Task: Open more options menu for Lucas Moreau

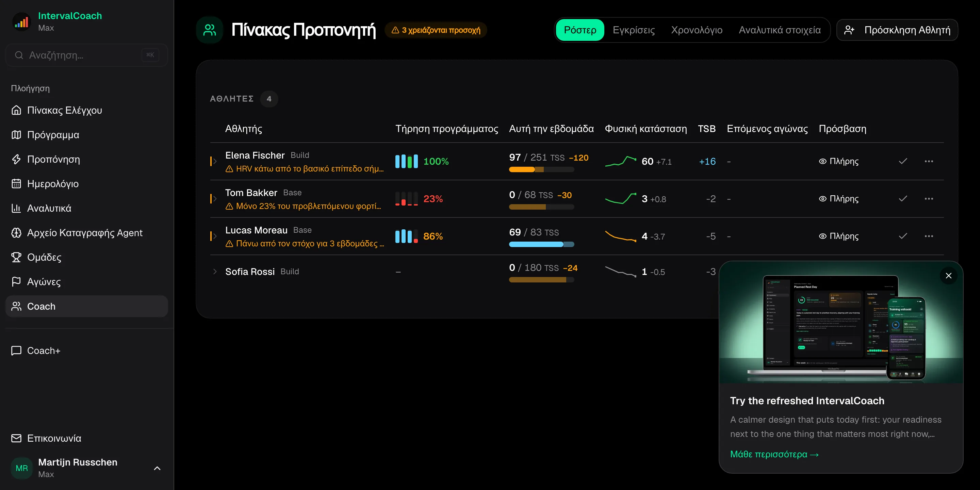Action: (929, 236)
